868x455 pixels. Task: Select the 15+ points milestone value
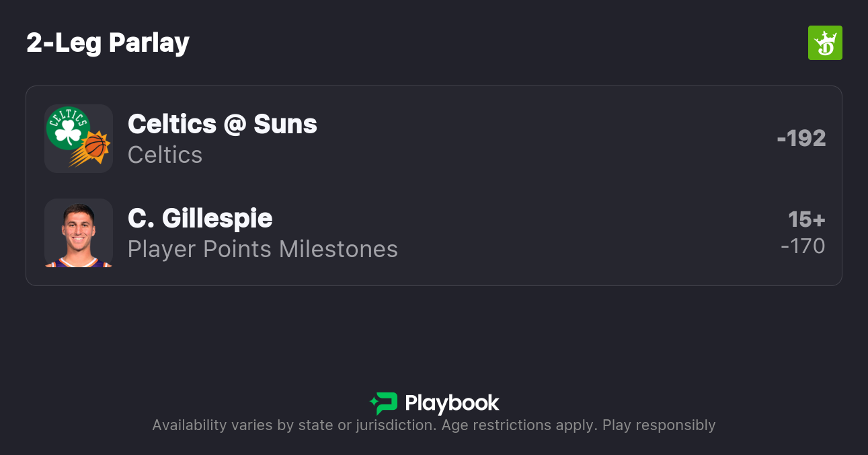(806, 219)
